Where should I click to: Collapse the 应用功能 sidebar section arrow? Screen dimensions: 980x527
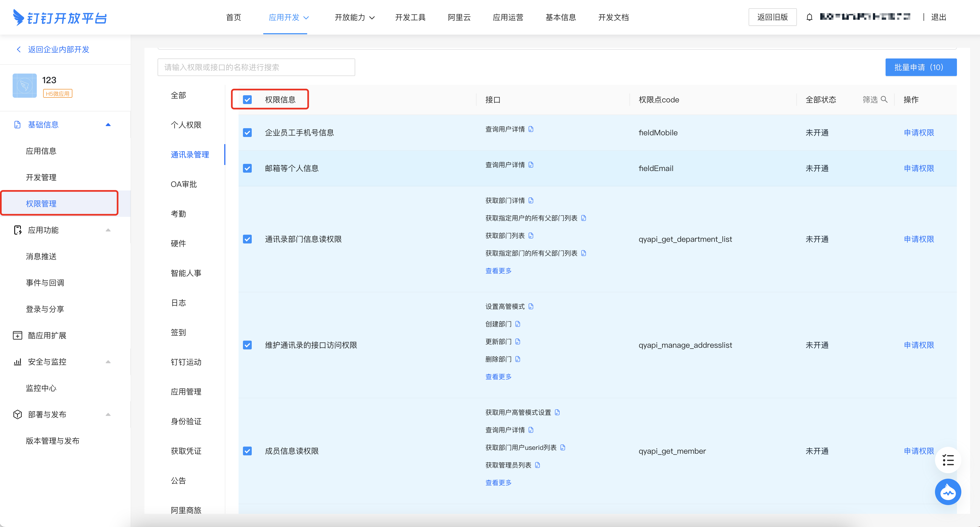108,230
